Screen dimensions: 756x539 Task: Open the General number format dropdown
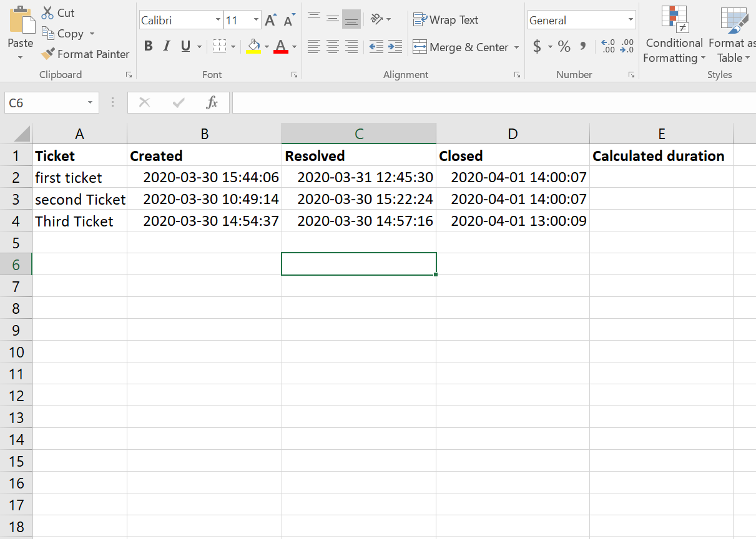[630, 19]
